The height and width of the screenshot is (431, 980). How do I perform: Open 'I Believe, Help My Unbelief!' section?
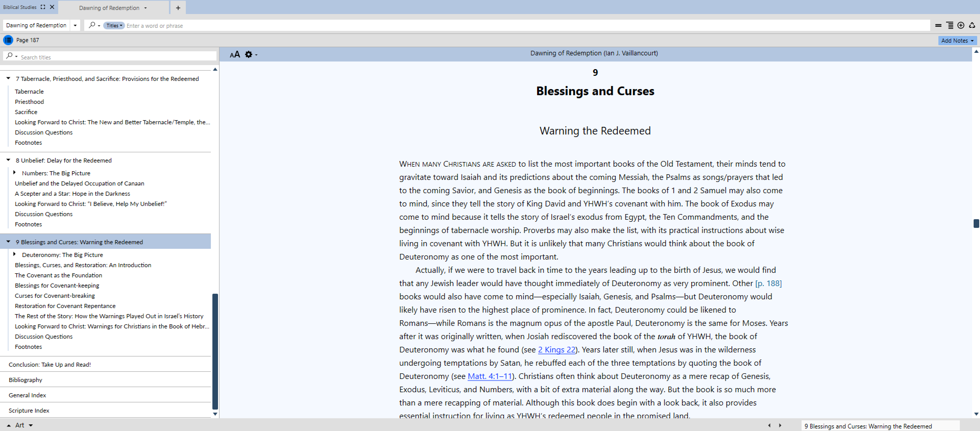click(x=91, y=204)
